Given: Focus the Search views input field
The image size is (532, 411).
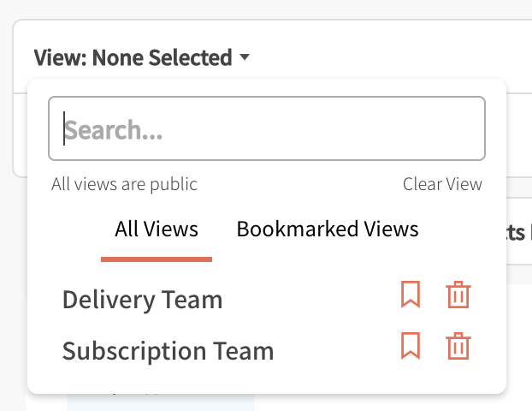Looking at the screenshot, I should coord(267,129).
